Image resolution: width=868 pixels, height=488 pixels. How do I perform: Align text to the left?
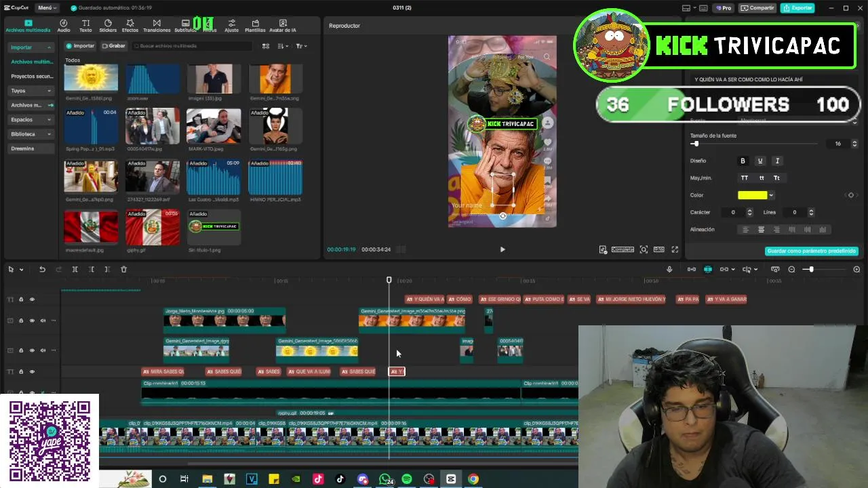click(x=745, y=230)
